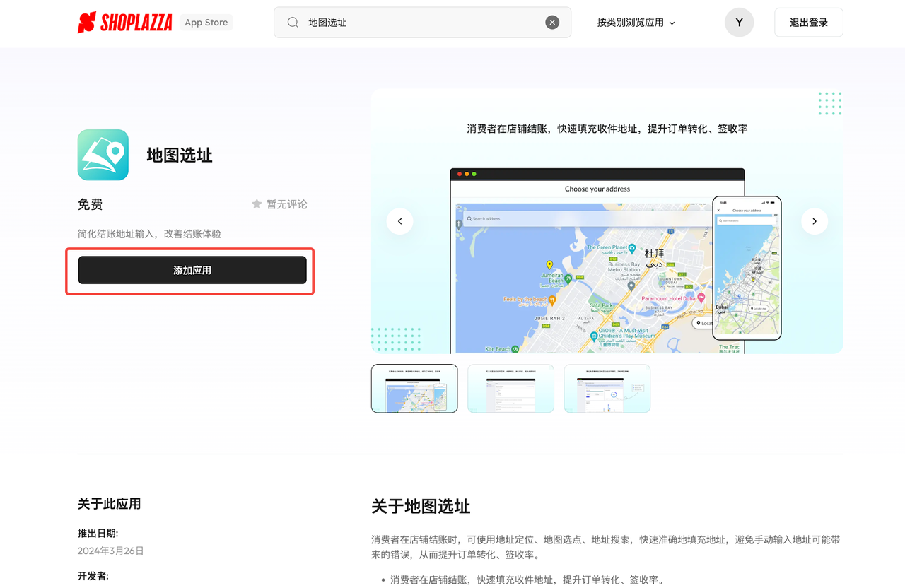
Task: Select the third screenshot thumbnail
Action: [607, 388]
